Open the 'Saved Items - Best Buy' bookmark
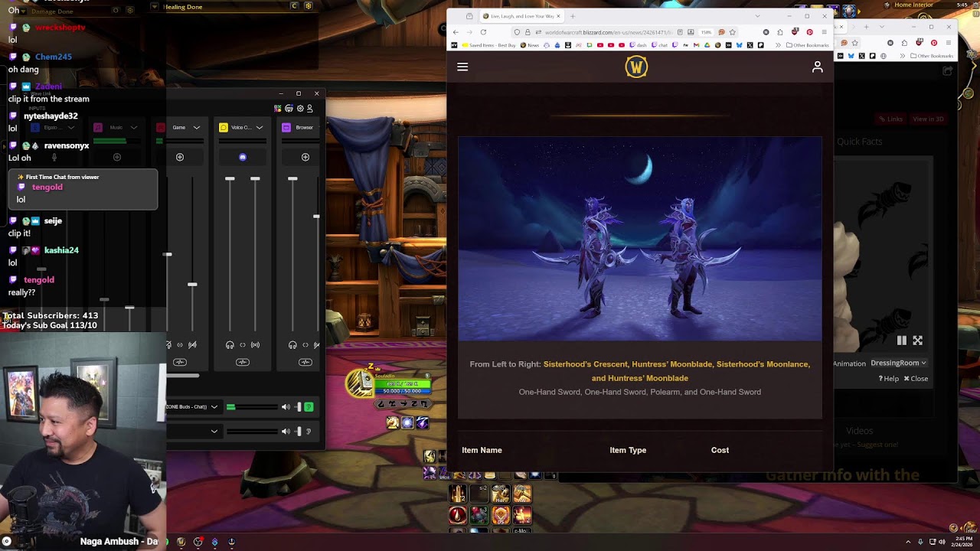Viewport: 980px width, 551px height. point(489,45)
